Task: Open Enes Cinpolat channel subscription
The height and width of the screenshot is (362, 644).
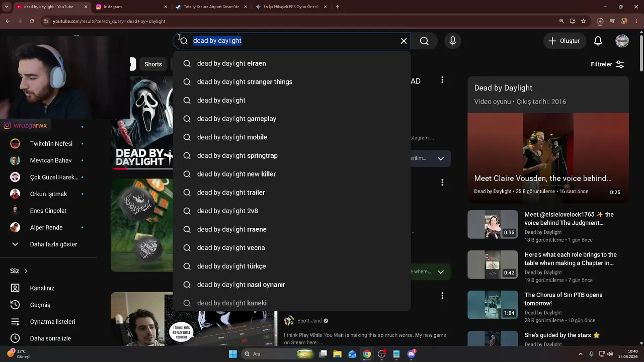Action: pos(48,211)
